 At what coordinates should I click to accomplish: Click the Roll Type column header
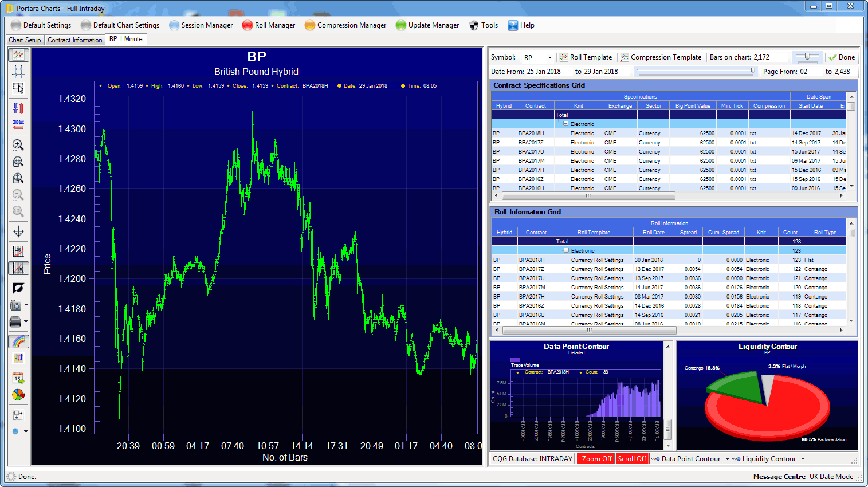click(825, 233)
